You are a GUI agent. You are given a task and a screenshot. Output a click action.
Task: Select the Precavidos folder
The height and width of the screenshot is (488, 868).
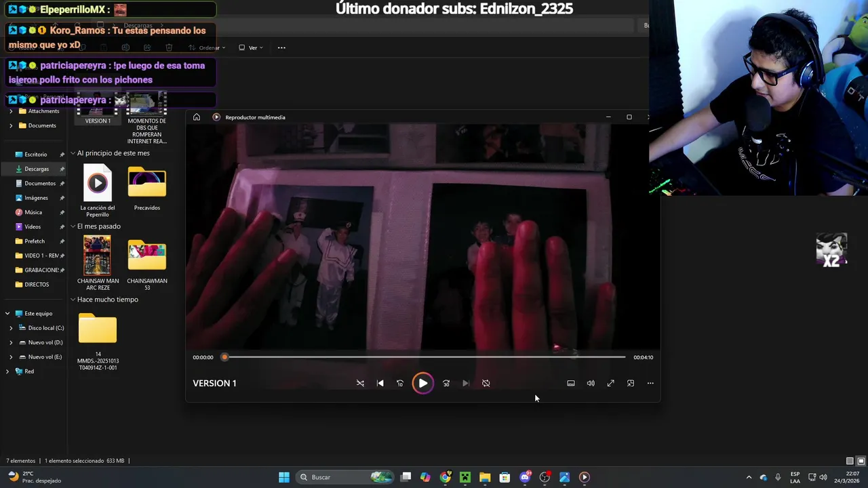147,188
